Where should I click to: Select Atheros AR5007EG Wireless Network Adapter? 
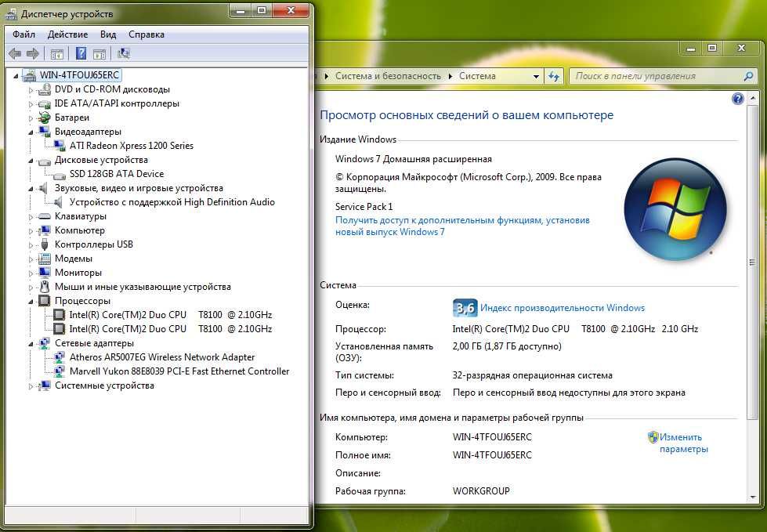(x=162, y=357)
